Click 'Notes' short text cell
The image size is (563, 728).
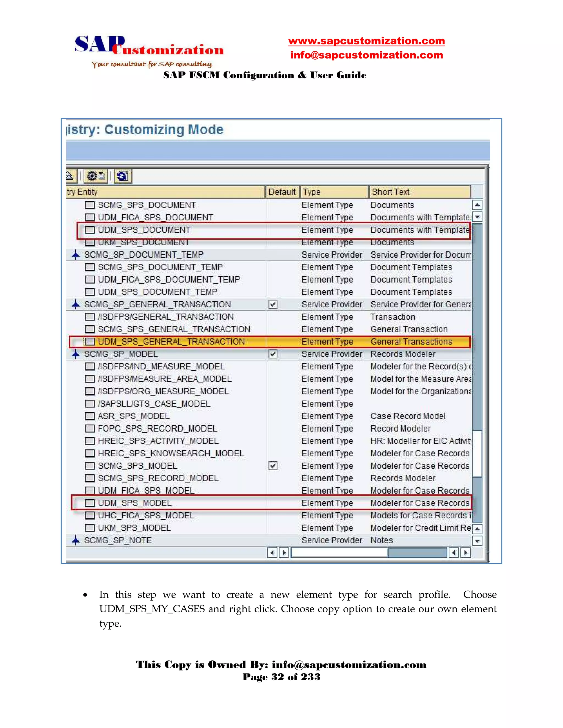coord(382,540)
